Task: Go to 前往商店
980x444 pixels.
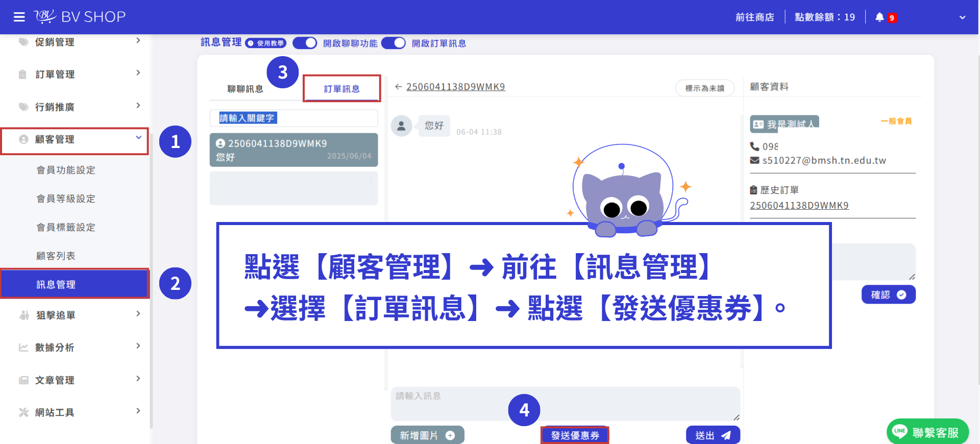Action: [x=754, y=17]
